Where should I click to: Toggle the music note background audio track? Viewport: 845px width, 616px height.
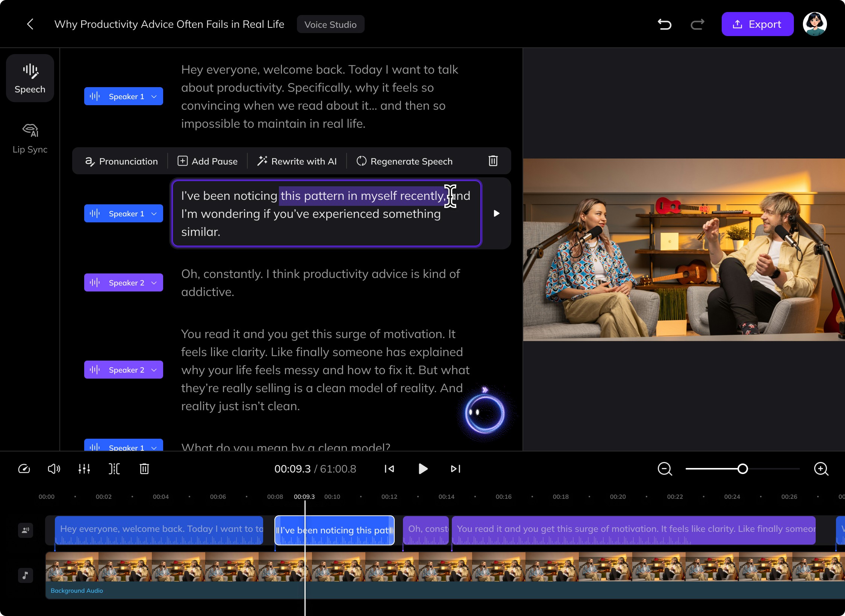click(x=26, y=575)
